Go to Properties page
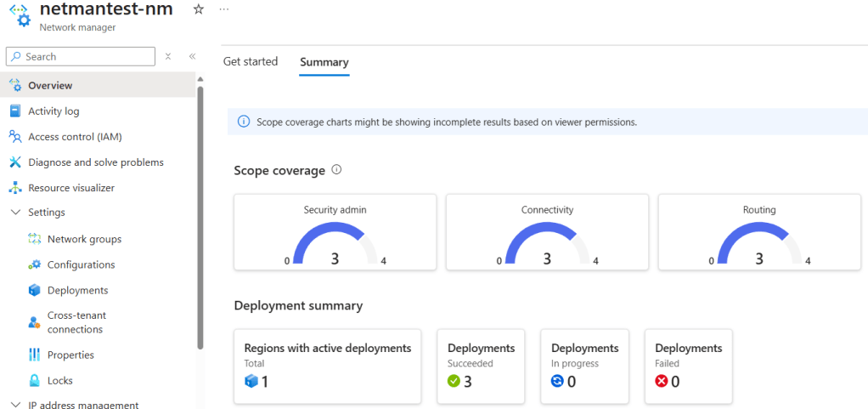The height and width of the screenshot is (409, 868). [98, 355]
